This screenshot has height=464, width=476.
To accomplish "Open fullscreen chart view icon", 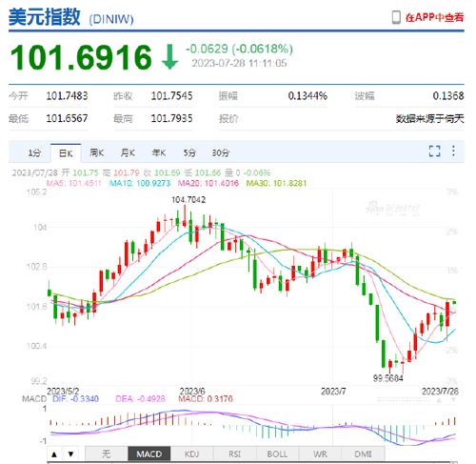I will (x=434, y=151).
